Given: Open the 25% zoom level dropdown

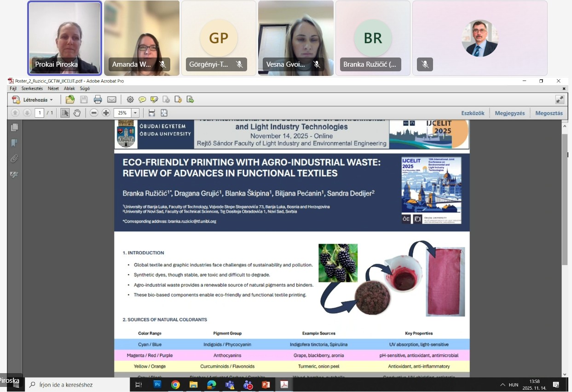Looking at the screenshot, I should tap(135, 113).
